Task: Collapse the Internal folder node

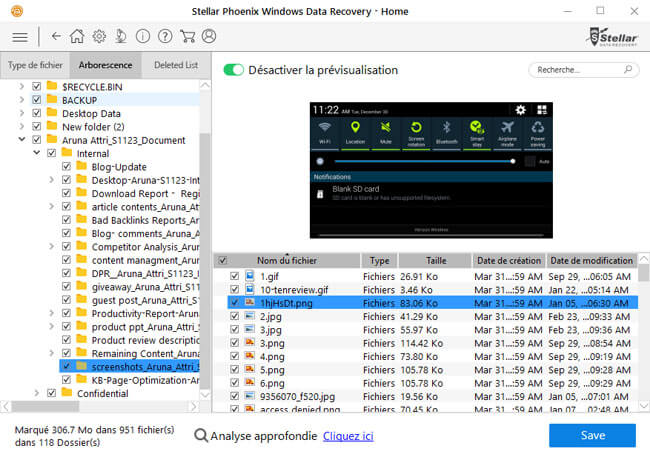Action: click(38, 153)
